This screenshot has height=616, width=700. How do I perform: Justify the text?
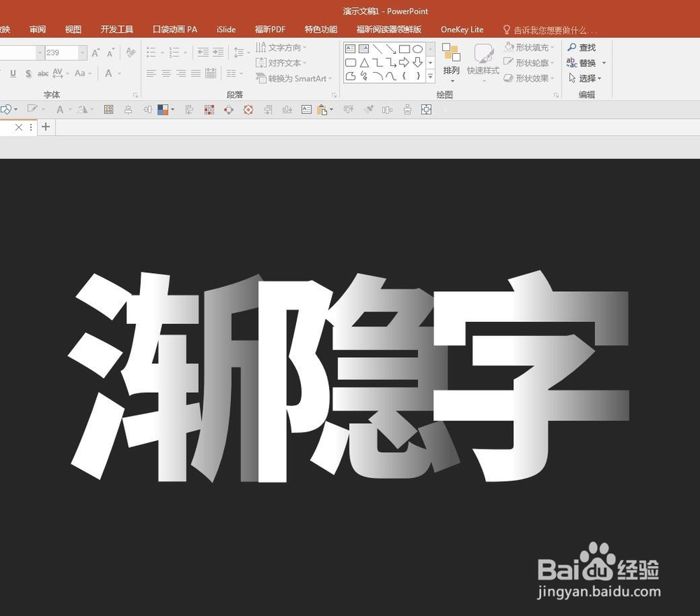pyautogui.click(x=195, y=73)
